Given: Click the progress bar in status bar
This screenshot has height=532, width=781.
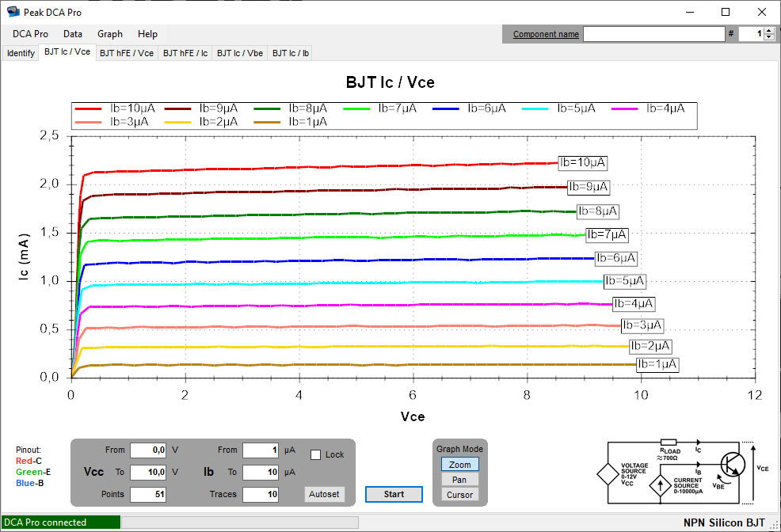Looking at the screenshot, I should coord(240,522).
